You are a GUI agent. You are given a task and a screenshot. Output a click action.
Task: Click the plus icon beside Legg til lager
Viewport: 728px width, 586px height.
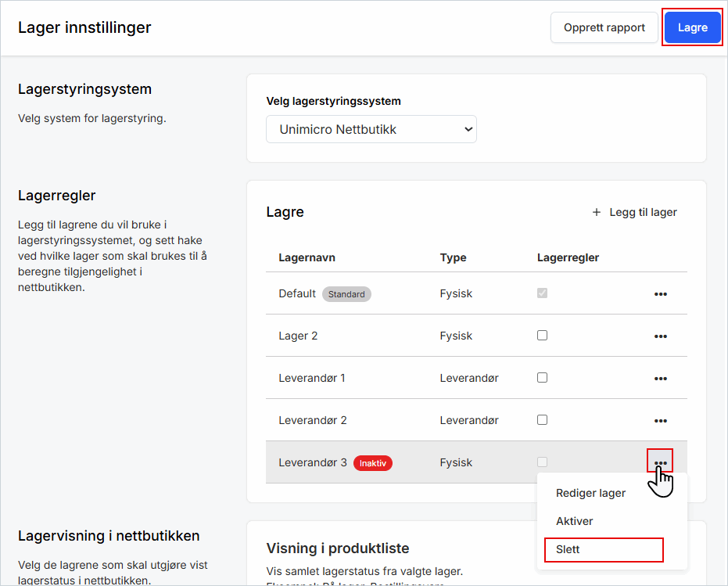pyautogui.click(x=597, y=212)
